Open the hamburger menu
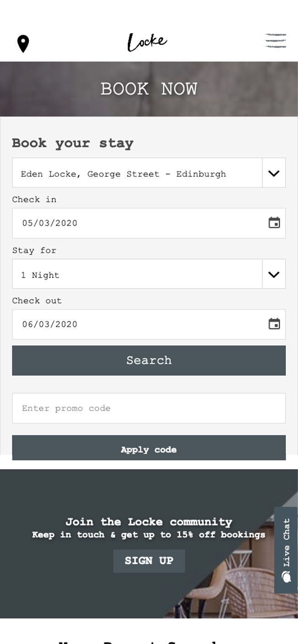The image size is (298, 644). tap(276, 41)
